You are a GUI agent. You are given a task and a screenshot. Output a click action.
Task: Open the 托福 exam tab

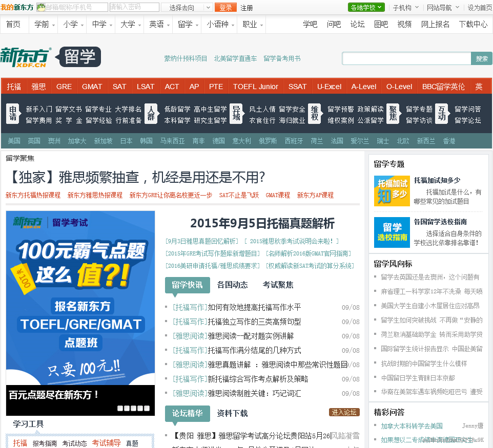point(14,87)
